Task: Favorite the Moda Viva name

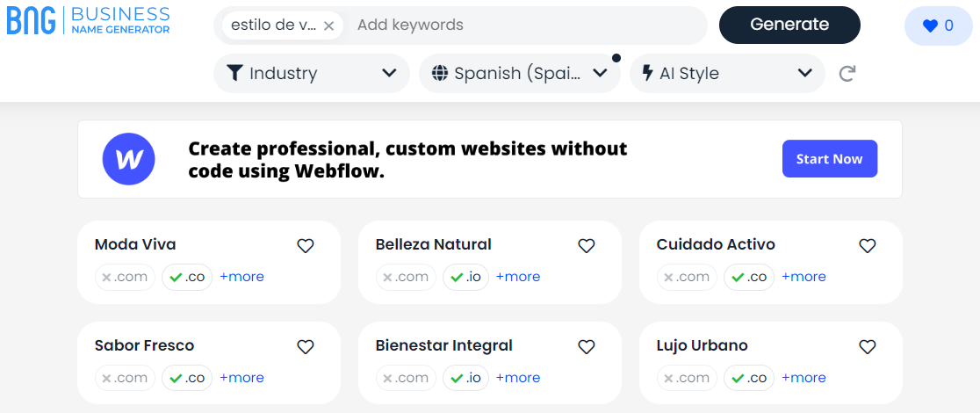Action: point(306,246)
